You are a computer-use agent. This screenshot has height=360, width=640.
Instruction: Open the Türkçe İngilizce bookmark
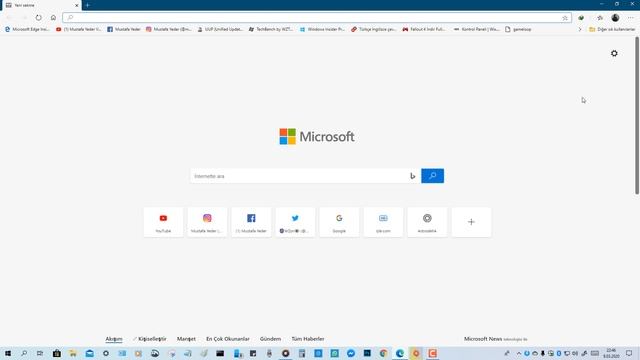pyautogui.click(x=374, y=29)
